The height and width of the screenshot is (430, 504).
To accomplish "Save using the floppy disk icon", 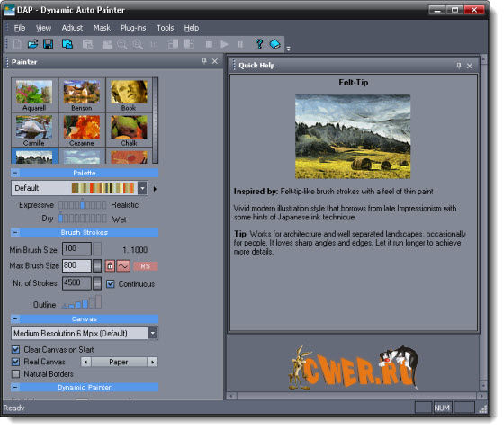I will point(49,44).
